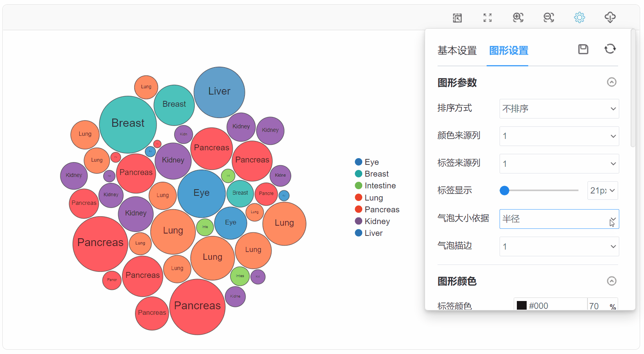This screenshot has height=354, width=644.
Task: Click the largest Breast bubble
Action: coord(128,124)
